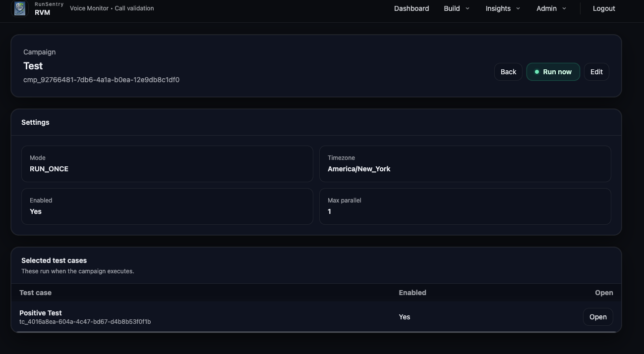Click the Edit campaign button
Viewport: 644px width, 354px height.
(x=596, y=72)
